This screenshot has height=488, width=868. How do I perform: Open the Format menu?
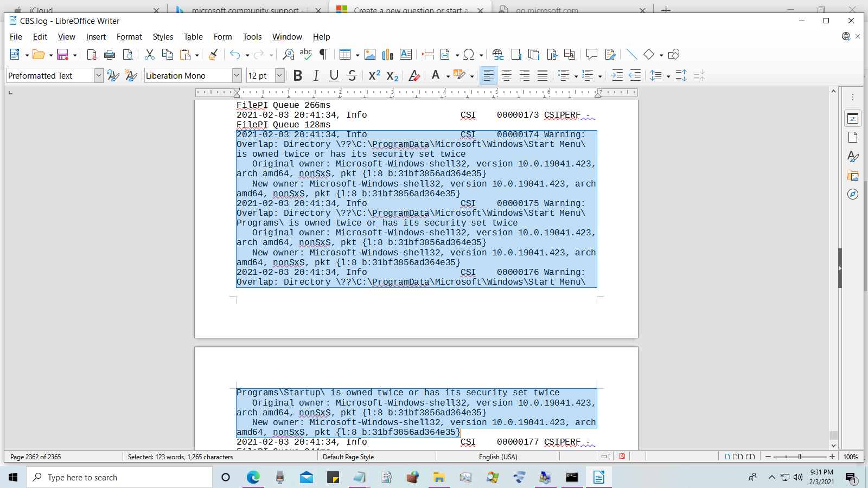pyautogui.click(x=129, y=37)
